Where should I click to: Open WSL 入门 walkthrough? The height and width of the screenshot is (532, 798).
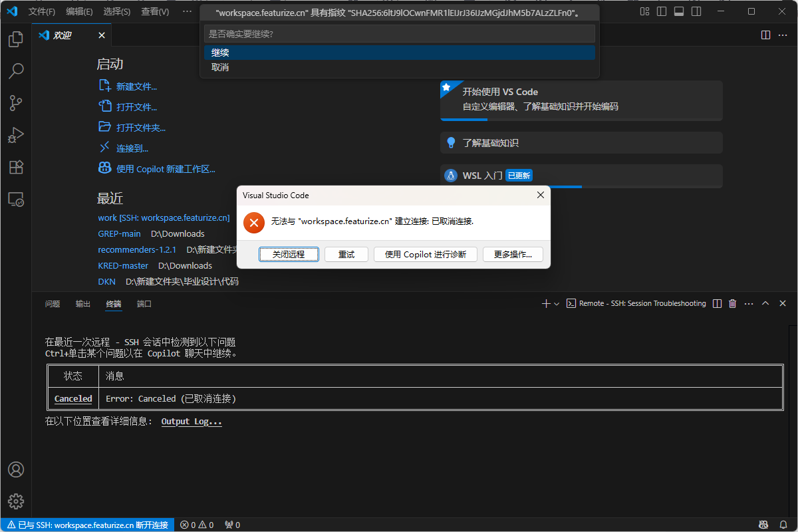581,176
